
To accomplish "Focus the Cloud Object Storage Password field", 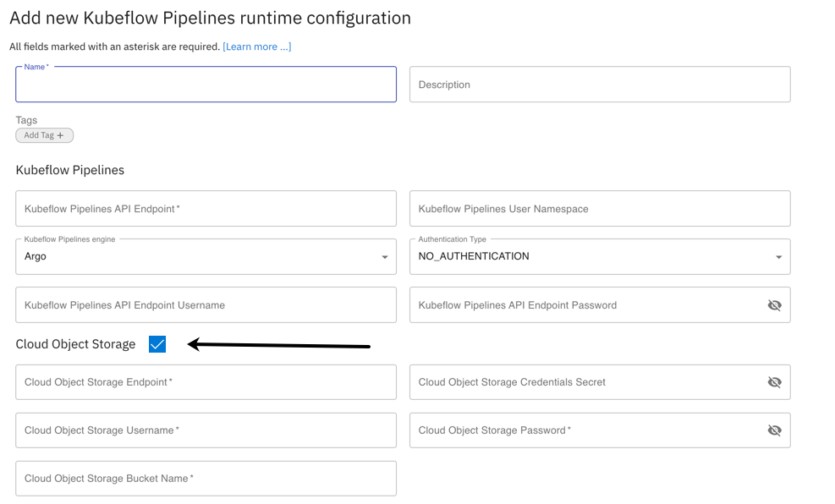I will coord(584,430).
